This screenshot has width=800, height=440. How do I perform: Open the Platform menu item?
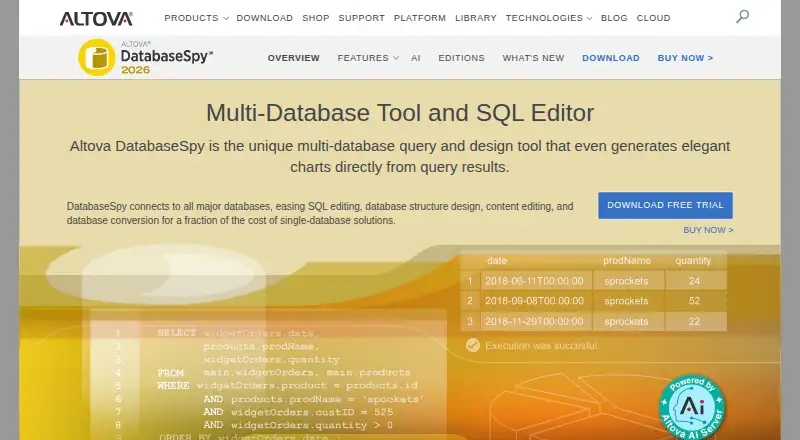tap(420, 18)
